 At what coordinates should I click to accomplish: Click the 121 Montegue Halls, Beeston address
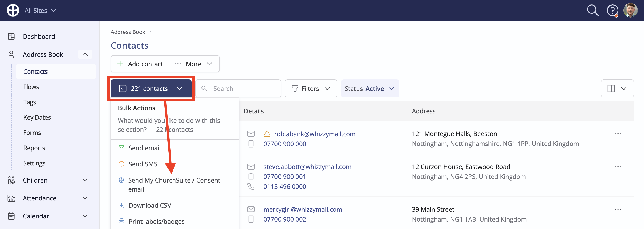click(x=454, y=134)
